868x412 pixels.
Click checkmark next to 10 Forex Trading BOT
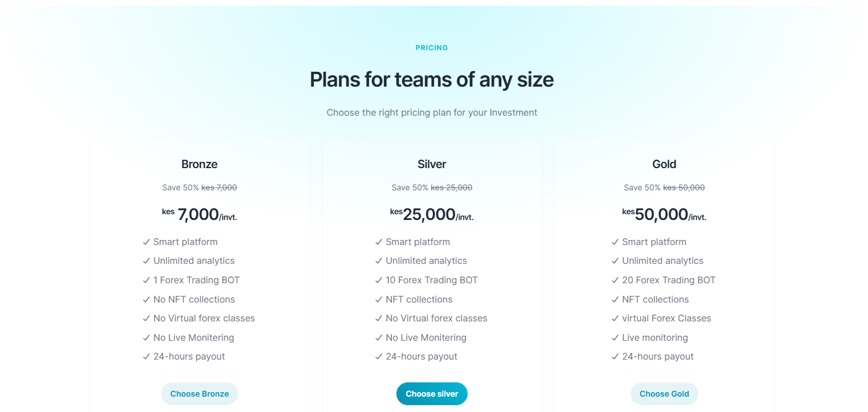(379, 280)
